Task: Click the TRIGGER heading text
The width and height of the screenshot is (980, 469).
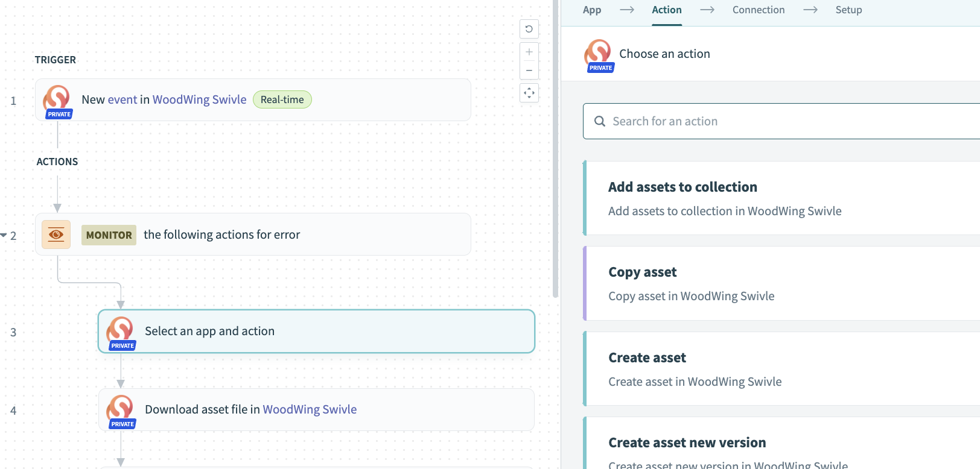Action: [56, 60]
